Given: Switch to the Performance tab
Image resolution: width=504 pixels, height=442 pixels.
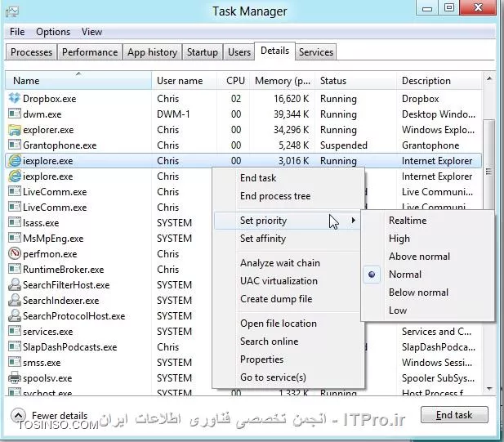Looking at the screenshot, I should click(x=90, y=51).
